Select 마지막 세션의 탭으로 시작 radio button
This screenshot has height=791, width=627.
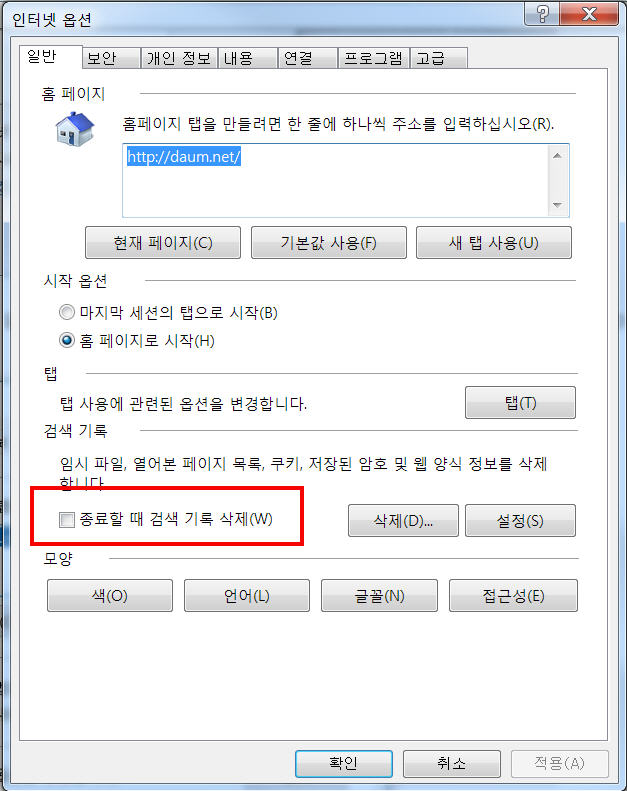[x=67, y=312]
